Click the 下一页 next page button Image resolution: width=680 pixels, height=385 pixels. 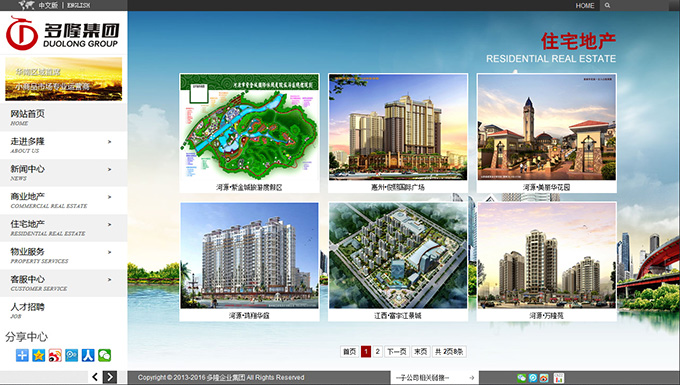(x=396, y=351)
